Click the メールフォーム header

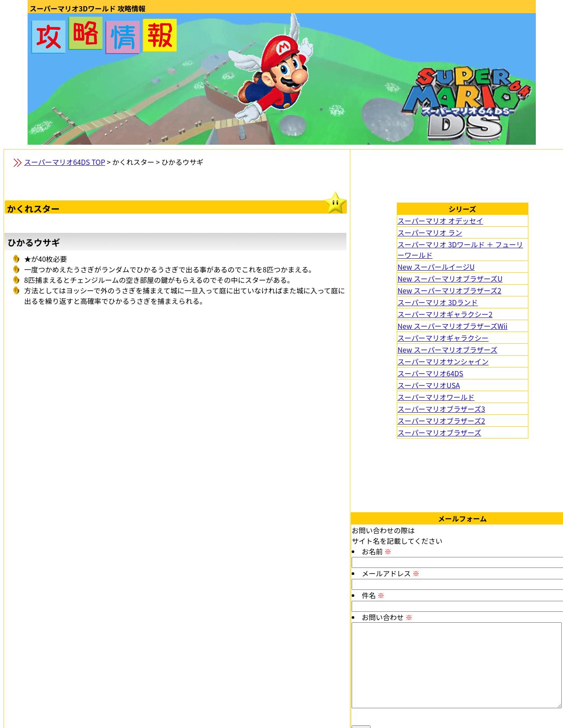(x=462, y=519)
